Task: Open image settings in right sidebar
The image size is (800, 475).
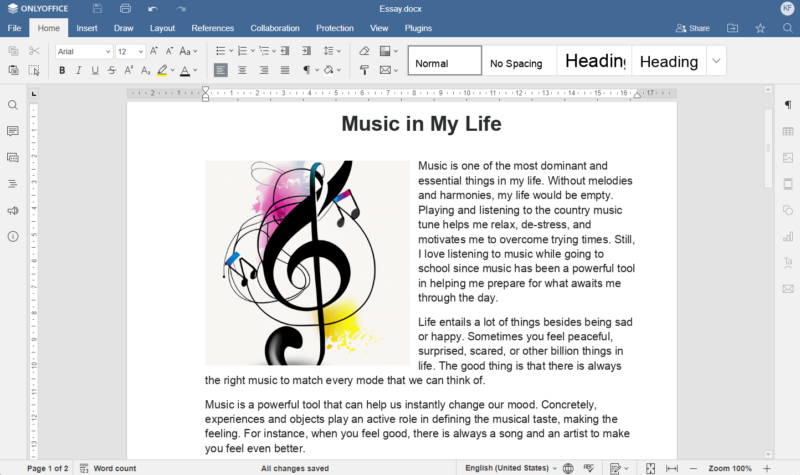Action: (x=787, y=158)
